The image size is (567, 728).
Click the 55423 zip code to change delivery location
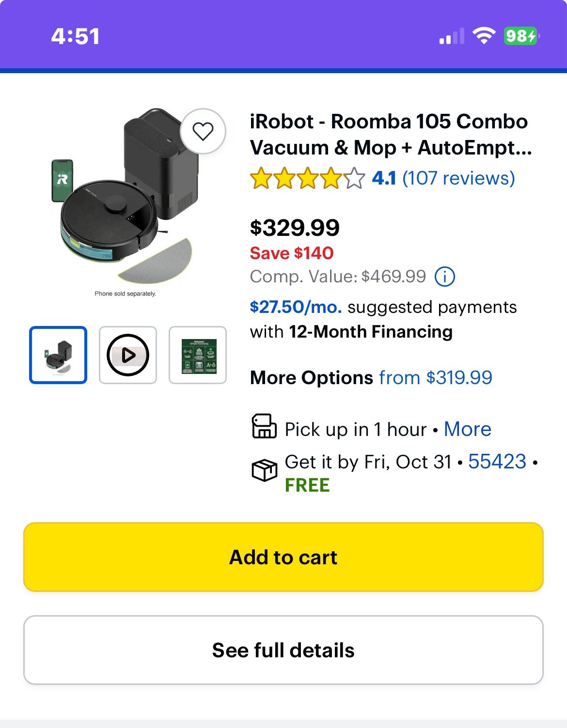[x=496, y=462]
